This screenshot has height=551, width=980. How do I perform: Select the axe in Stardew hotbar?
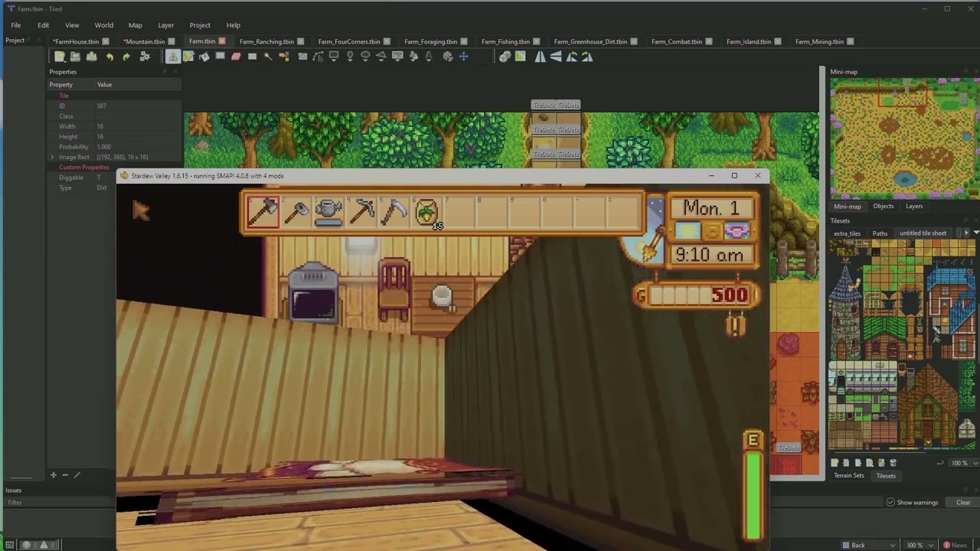tap(263, 212)
